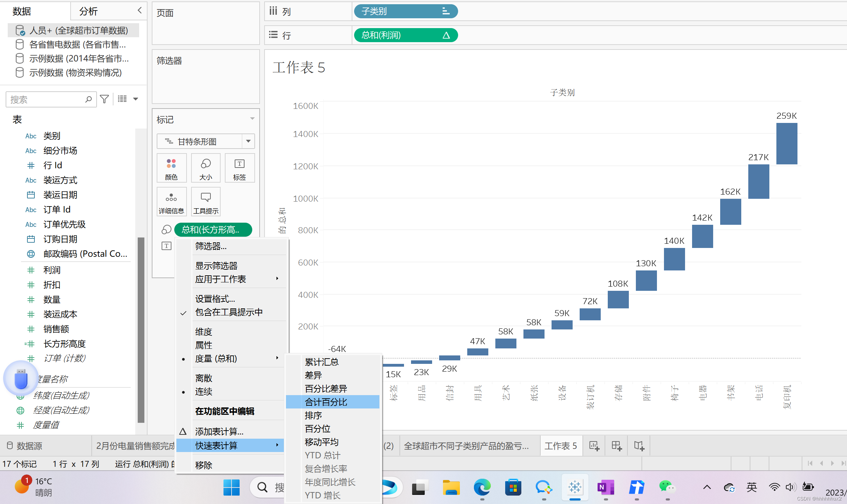Select the 离散 (discrete) option

[x=204, y=378]
